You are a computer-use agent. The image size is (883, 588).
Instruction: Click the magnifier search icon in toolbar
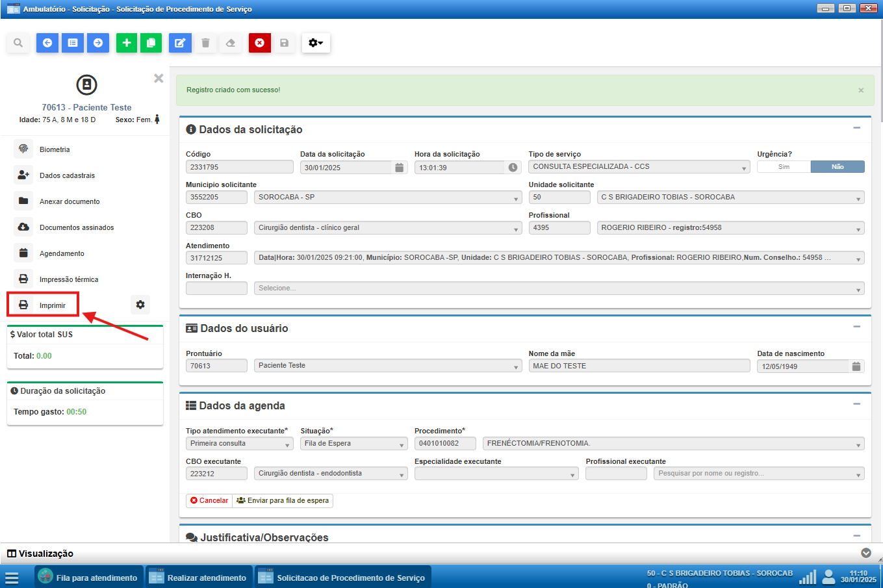click(x=18, y=43)
